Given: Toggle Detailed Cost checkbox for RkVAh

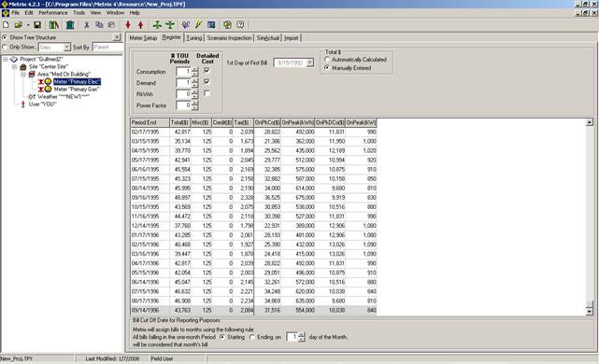Looking at the screenshot, I should (x=207, y=93).
